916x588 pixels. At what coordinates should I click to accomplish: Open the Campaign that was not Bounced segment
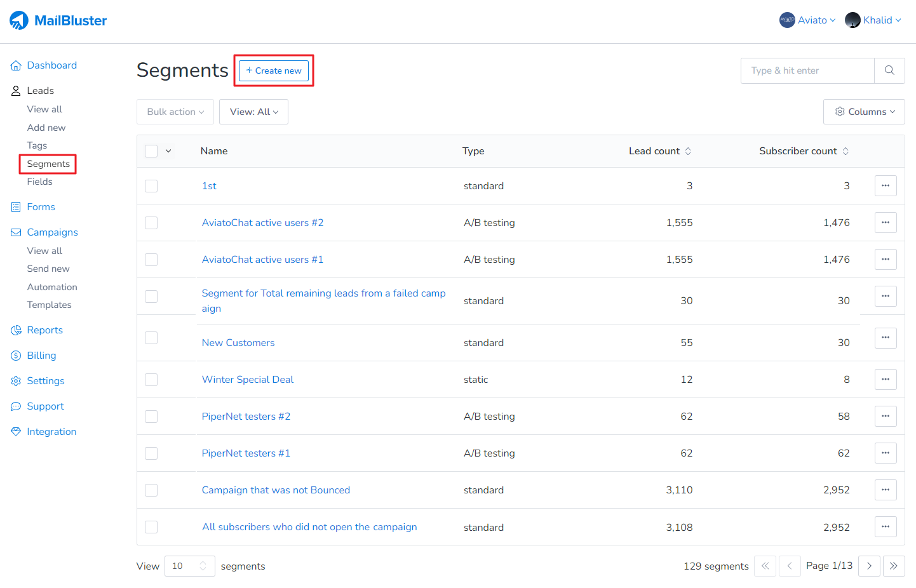[276, 490]
